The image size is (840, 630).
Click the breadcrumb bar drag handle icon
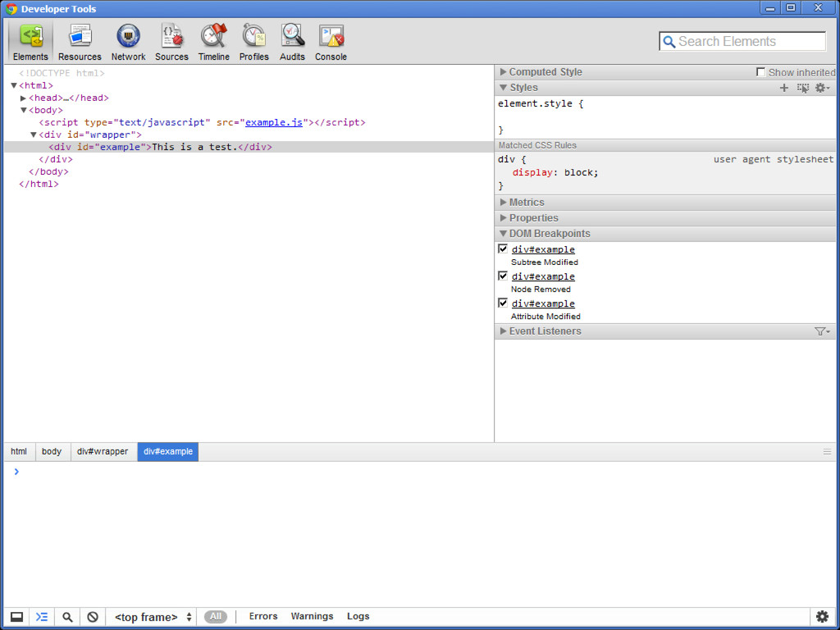(827, 452)
